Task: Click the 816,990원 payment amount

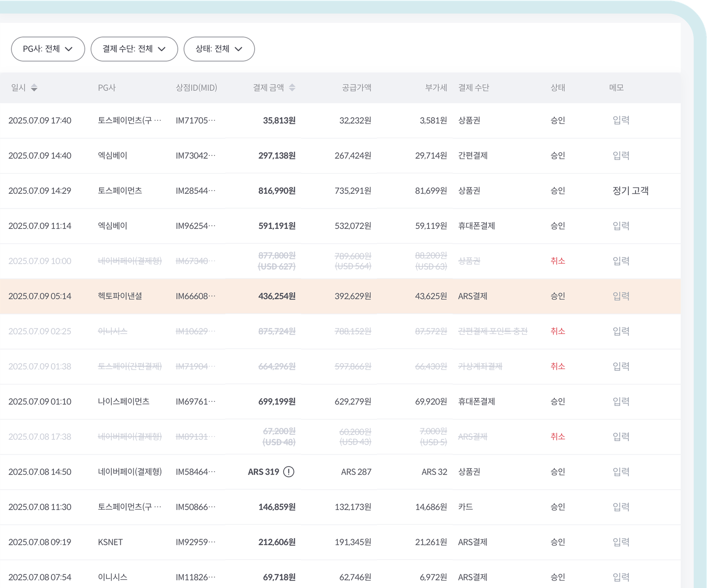Action: coord(277,191)
